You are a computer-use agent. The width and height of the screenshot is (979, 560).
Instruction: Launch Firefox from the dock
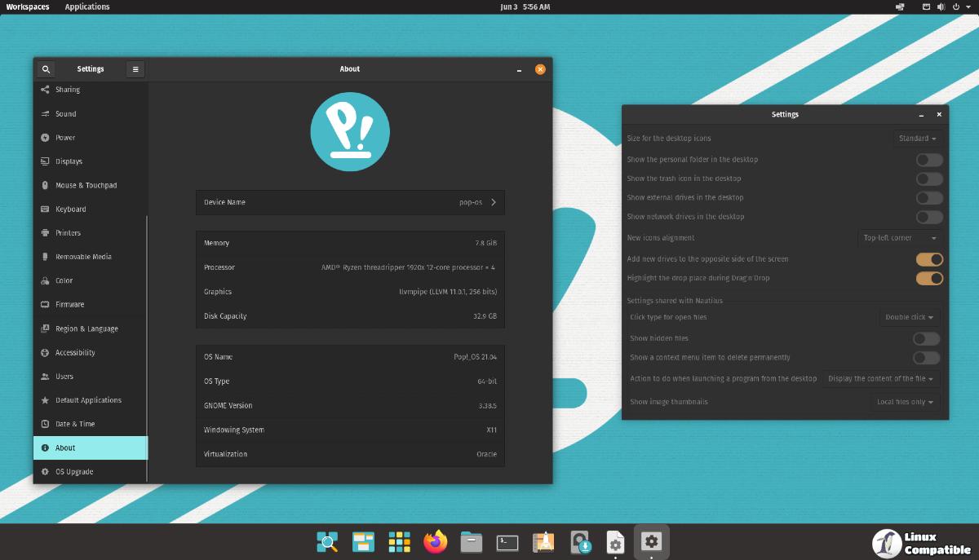point(436,542)
